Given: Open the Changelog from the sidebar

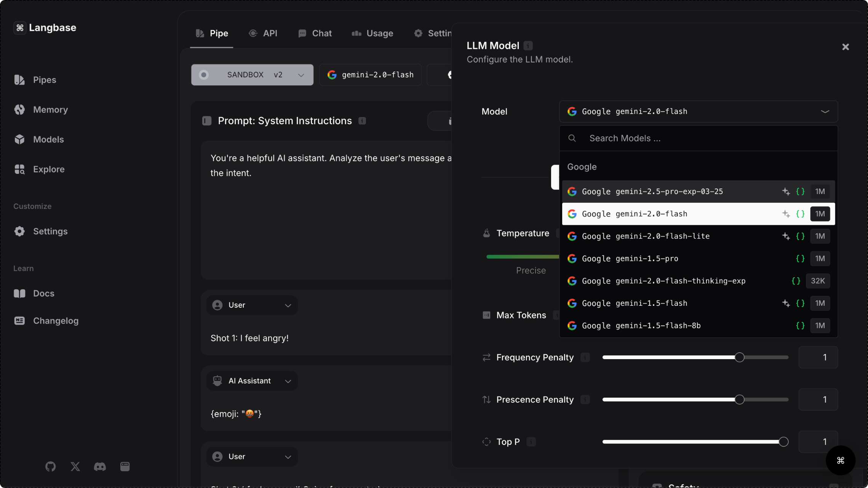Looking at the screenshot, I should point(56,321).
